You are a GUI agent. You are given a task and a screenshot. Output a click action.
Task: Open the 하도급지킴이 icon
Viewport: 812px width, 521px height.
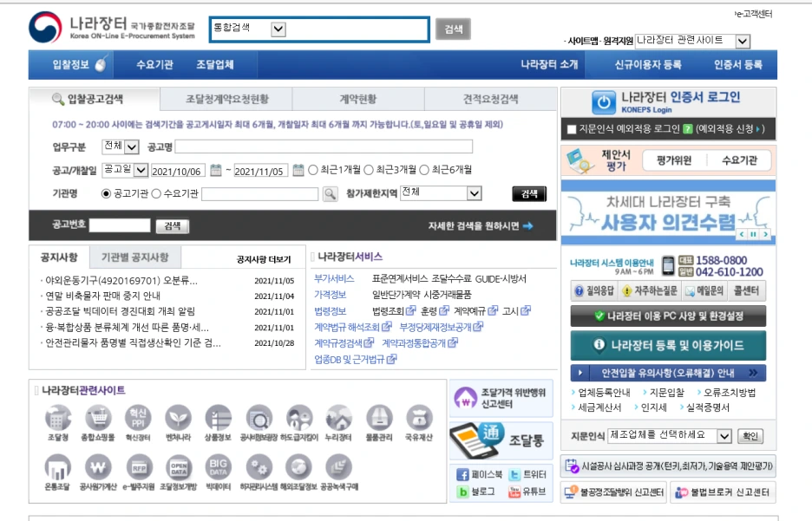point(299,418)
